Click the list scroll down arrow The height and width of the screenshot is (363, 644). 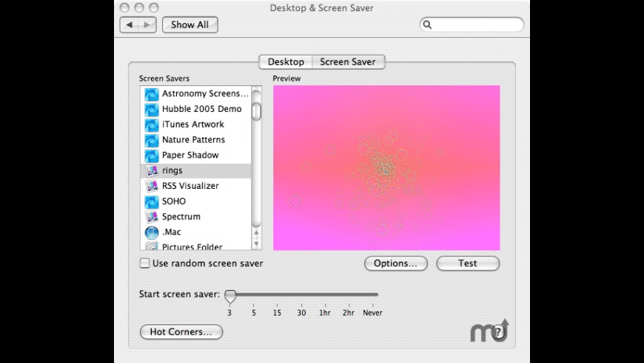256,244
